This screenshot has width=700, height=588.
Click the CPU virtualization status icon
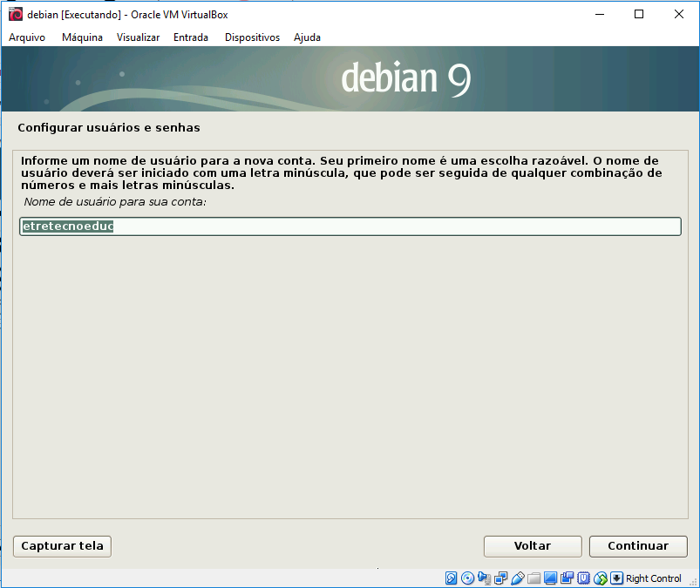pos(583,578)
